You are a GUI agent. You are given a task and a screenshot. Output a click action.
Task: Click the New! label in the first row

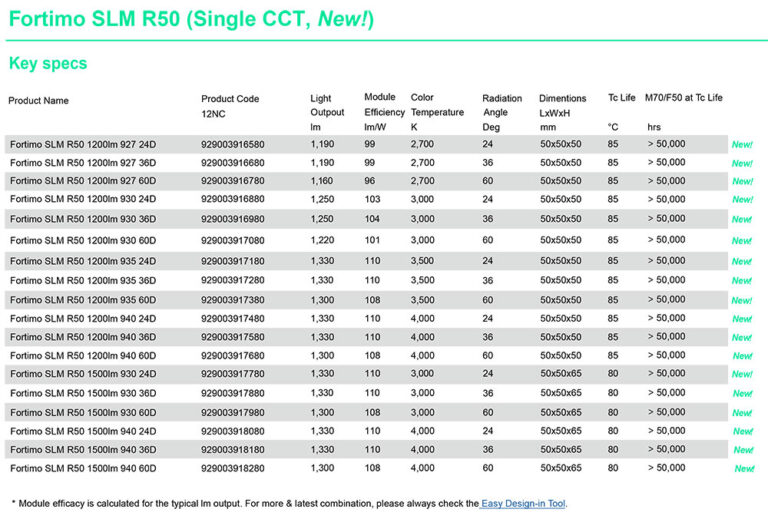742,145
